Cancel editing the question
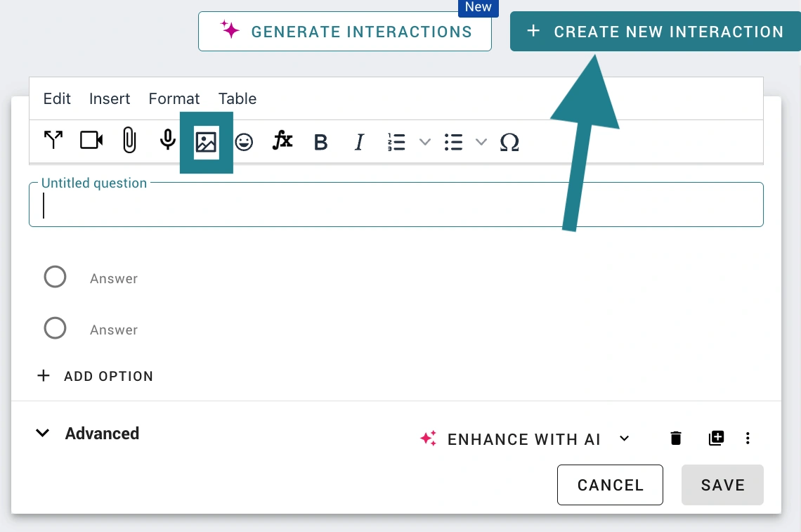Viewport: 801px width, 532px height. pyautogui.click(x=610, y=485)
